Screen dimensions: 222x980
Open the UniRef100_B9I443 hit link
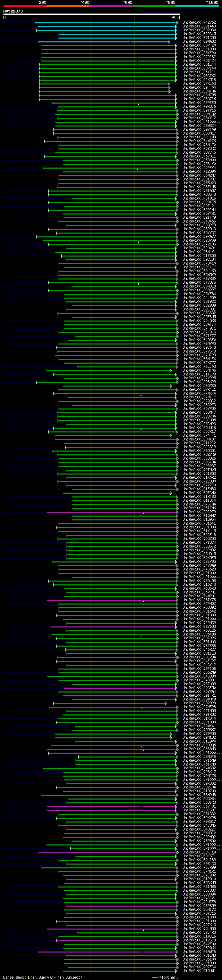199,26
